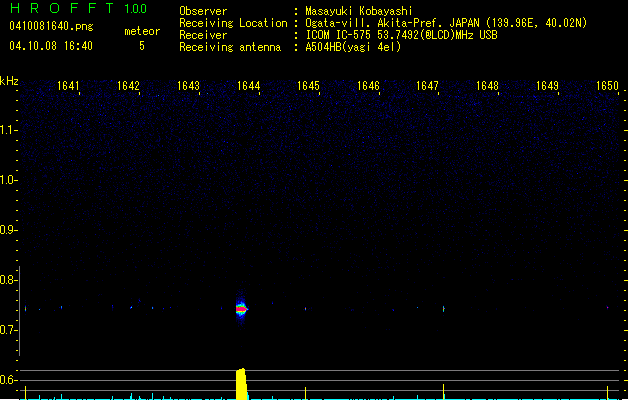Click the 1646 time axis label
This screenshot has width=629, height=400.
[x=368, y=86]
